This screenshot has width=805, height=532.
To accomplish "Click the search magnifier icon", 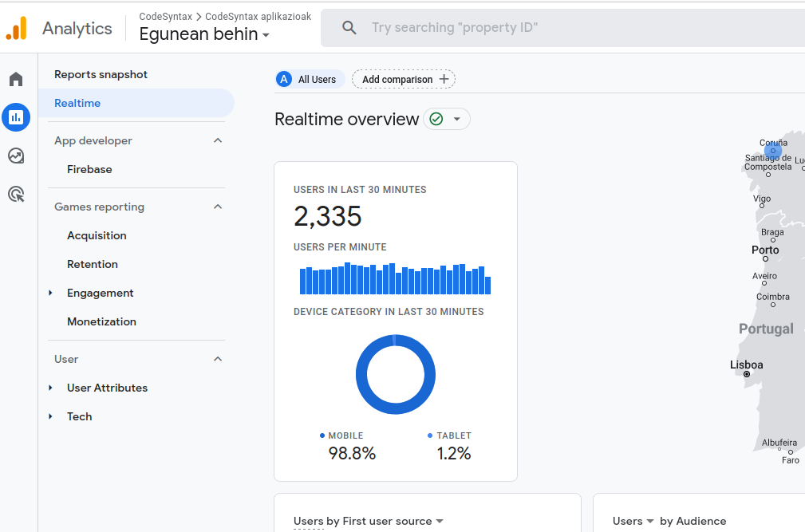I will [x=349, y=28].
